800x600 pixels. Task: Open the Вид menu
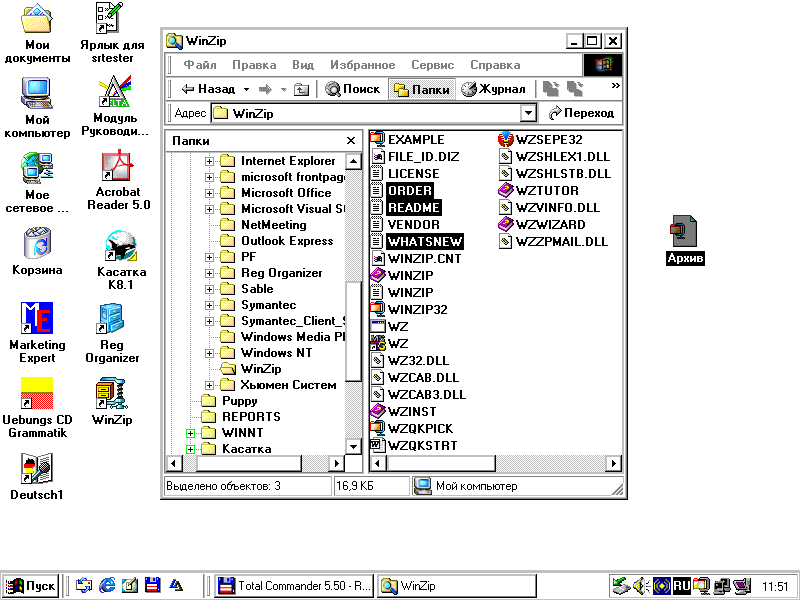click(303, 65)
